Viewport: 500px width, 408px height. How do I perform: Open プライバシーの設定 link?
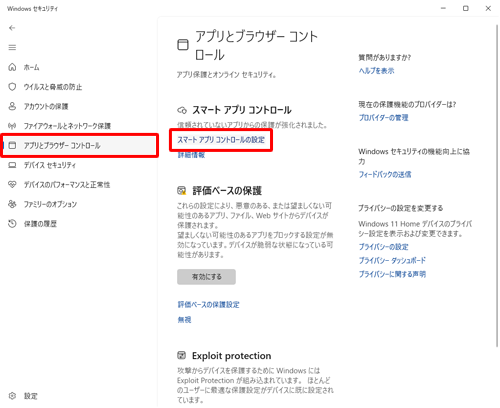(x=383, y=247)
